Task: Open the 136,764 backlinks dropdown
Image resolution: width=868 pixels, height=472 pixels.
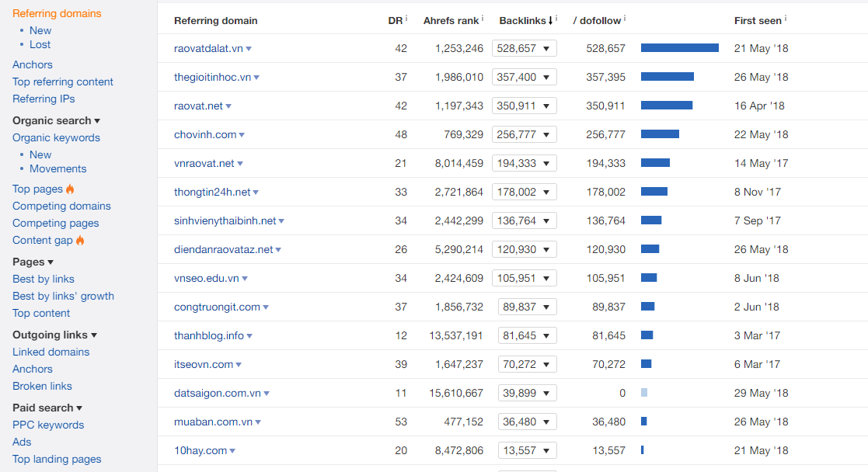Action: point(525,220)
